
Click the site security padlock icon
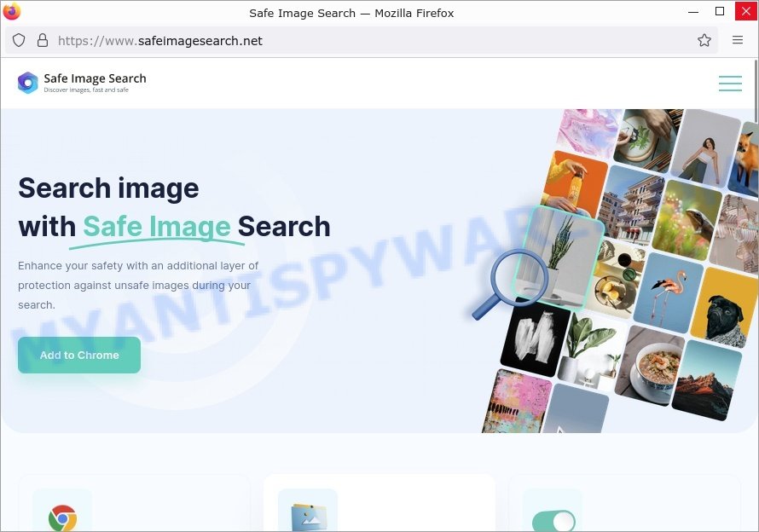pyautogui.click(x=43, y=40)
